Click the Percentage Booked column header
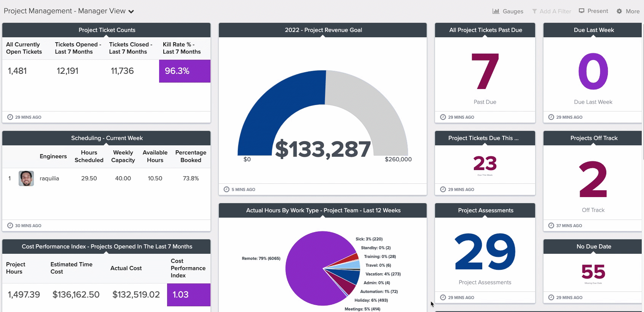This screenshot has width=644, height=312. pyautogui.click(x=191, y=156)
